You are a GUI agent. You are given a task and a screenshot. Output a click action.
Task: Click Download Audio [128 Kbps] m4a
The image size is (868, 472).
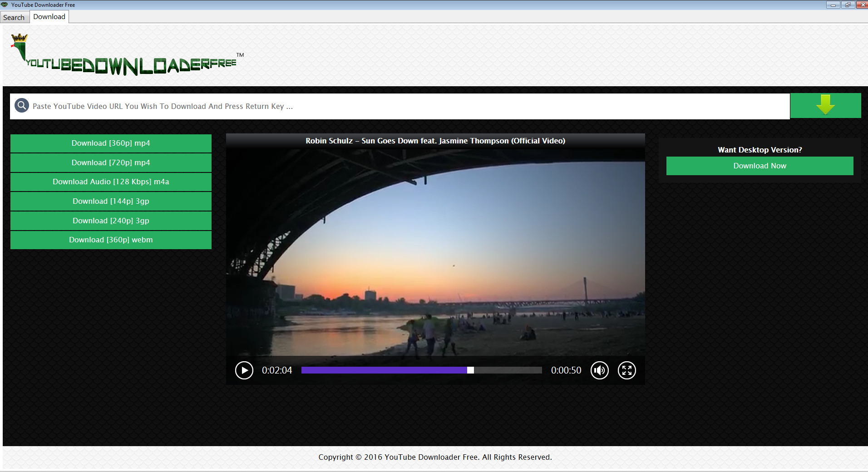[x=111, y=182]
